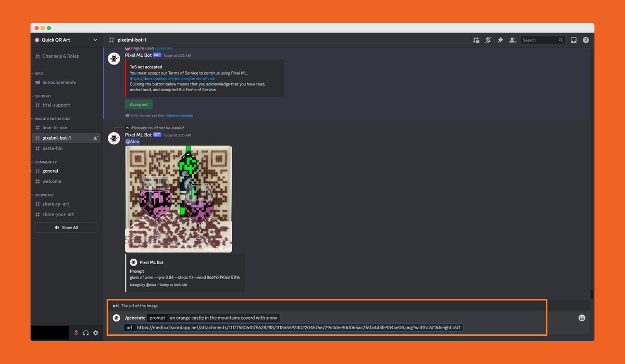The image size is (625, 364).
Task: Open Pinned Messages from the top toolbar
Action: tap(501, 40)
